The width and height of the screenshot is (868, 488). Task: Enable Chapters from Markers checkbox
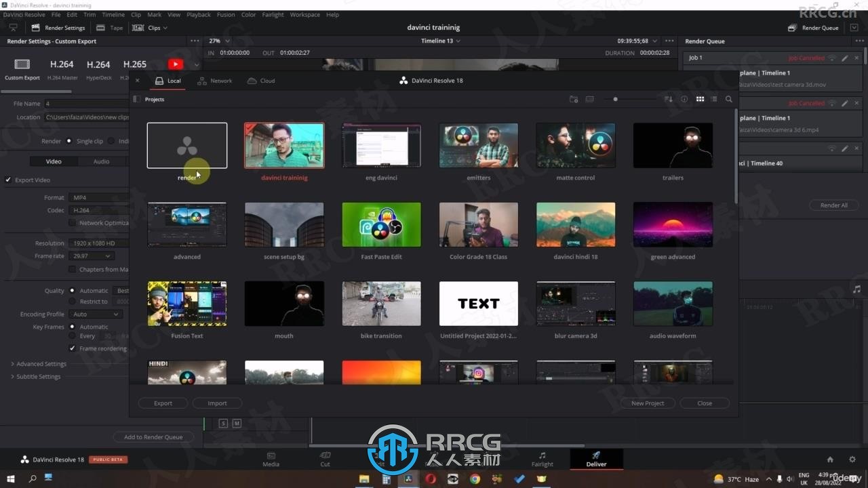[x=73, y=269]
